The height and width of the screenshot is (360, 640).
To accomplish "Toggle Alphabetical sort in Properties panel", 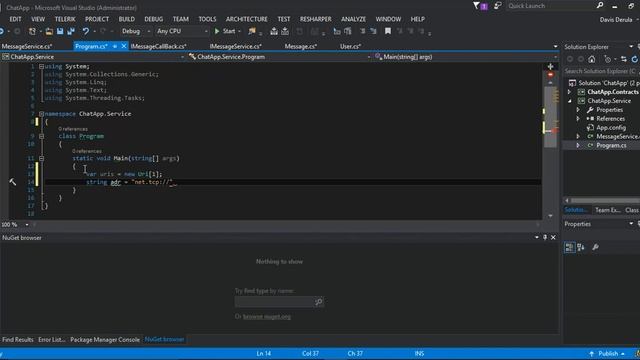I will tap(581, 247).
